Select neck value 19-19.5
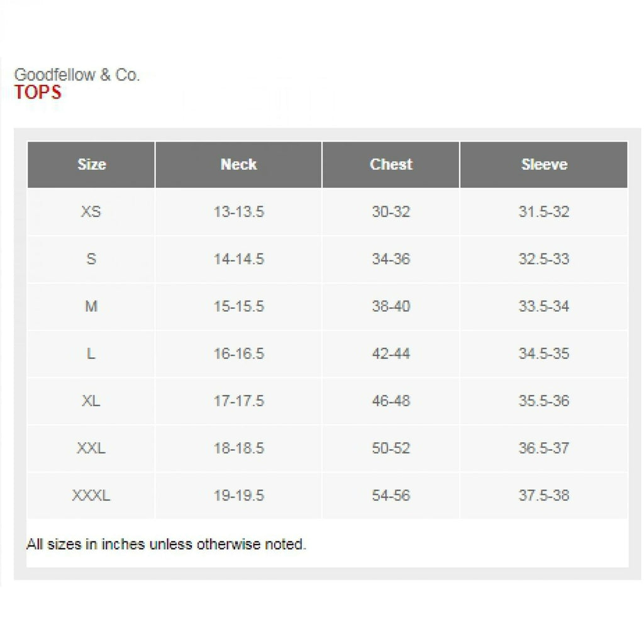The image size is (644, 644). click(238, 496)
